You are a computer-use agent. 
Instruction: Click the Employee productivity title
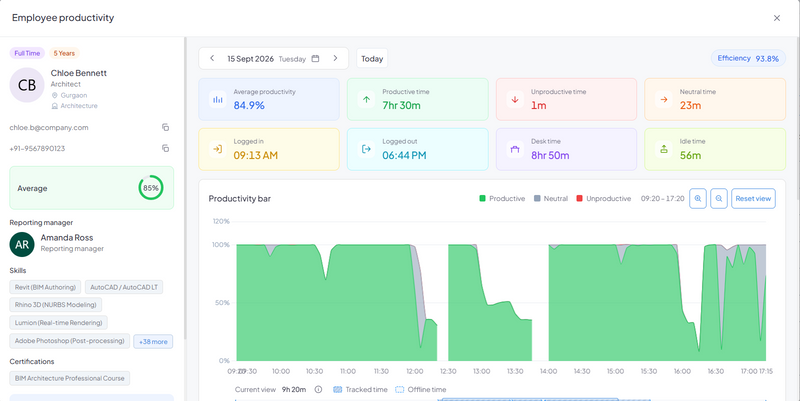pos(63,18)
